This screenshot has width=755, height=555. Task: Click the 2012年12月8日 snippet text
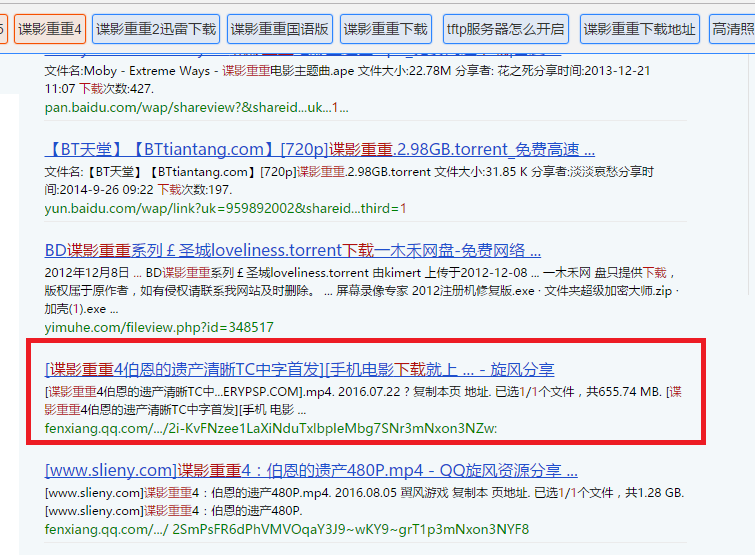(x=87, y=273)
